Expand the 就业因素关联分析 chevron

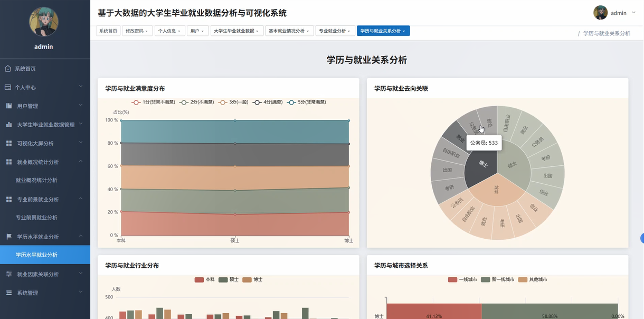pos(81,273)
